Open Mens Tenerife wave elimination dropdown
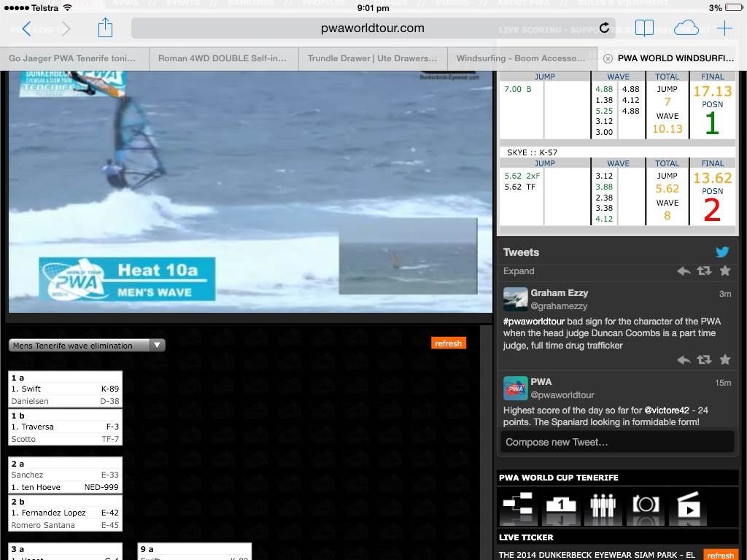The width and height of the screenshot is (747, 560). [87, 346]
